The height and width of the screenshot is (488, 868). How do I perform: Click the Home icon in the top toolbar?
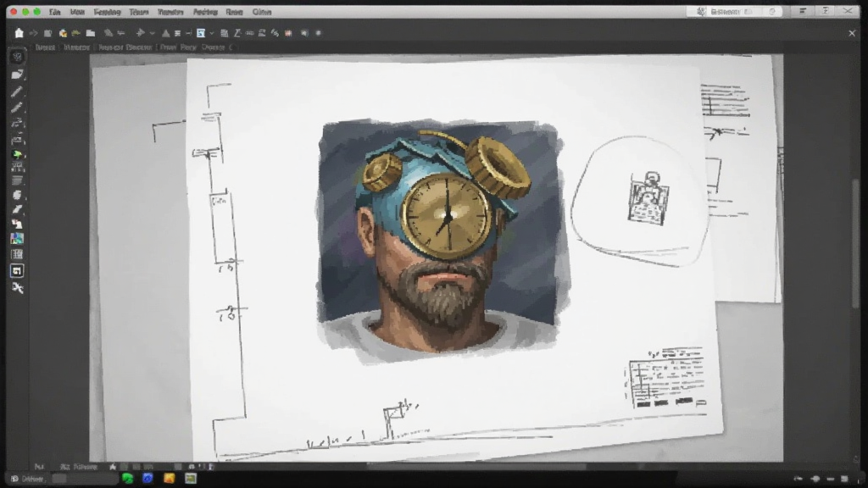(x=19, y=33)
